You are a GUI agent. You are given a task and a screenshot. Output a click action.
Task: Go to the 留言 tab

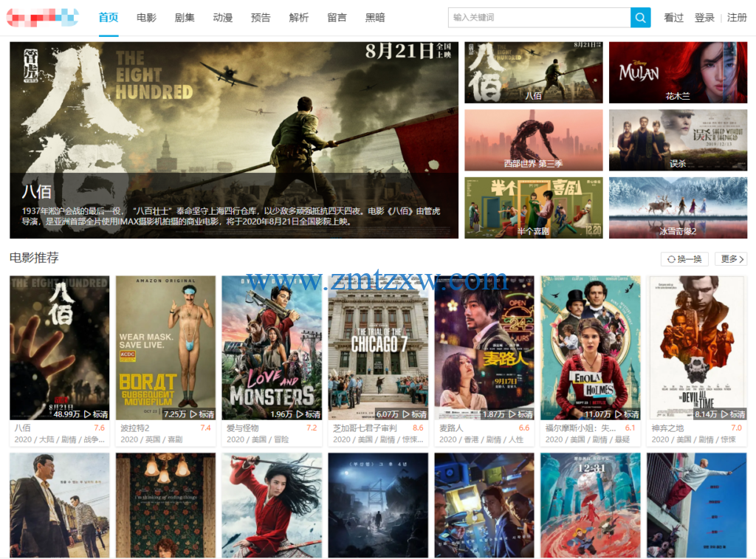click(x=337, y=18)
